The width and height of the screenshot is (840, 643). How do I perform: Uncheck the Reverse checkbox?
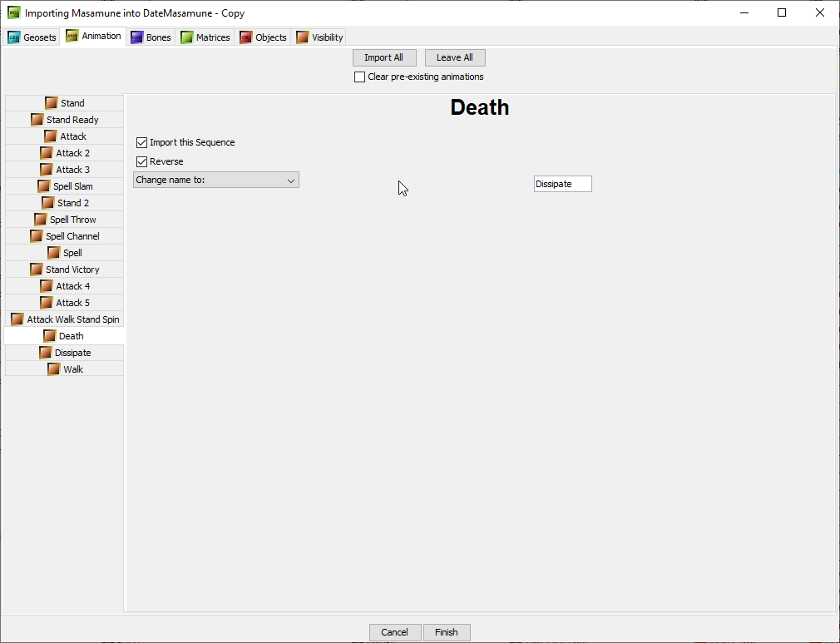point(142,161)
